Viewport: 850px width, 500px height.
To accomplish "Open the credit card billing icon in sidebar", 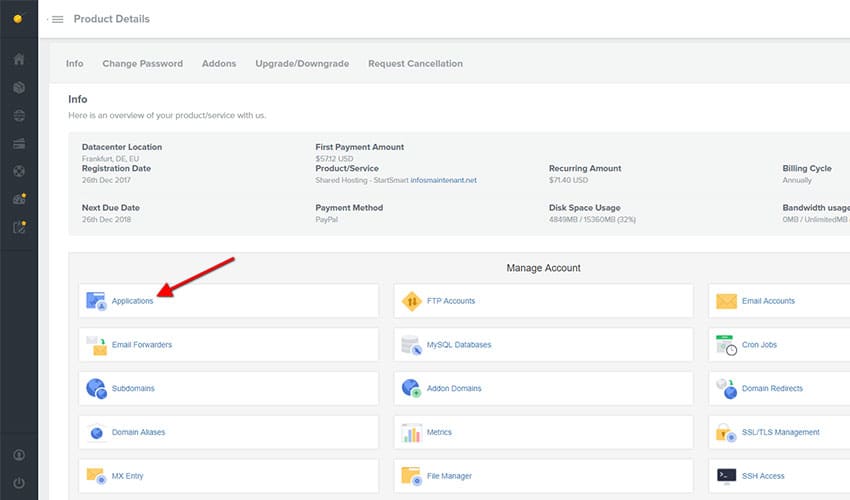I will [x=19, y=144].
